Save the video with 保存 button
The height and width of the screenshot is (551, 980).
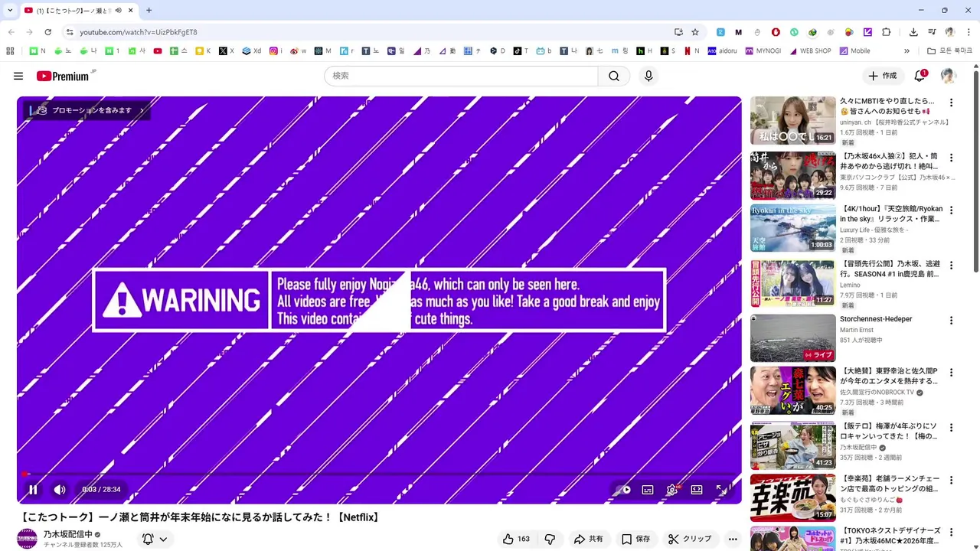[635, 539]
